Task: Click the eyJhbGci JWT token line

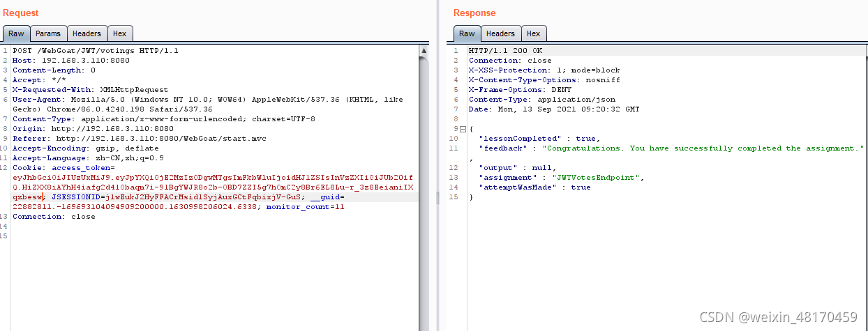Action: (x=213, y=178)
